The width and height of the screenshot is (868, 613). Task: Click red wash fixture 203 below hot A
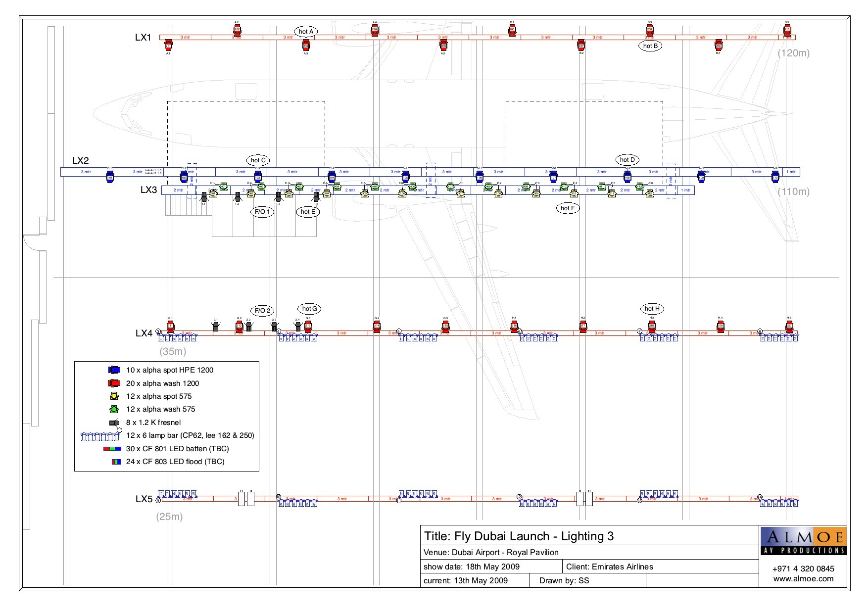tap(306, 46)
